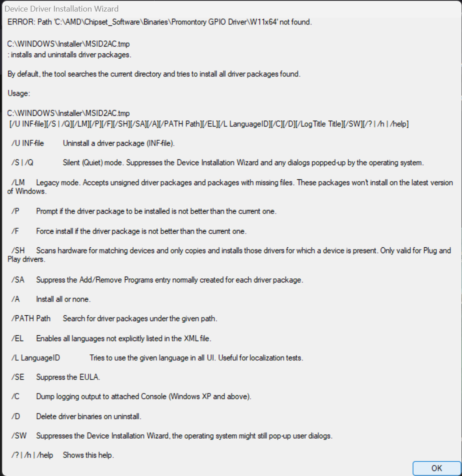Image resolution: width=462 pixels, height=476 pixels.
Task: Click the /SH scans hardware description
Action: (229, 255)
